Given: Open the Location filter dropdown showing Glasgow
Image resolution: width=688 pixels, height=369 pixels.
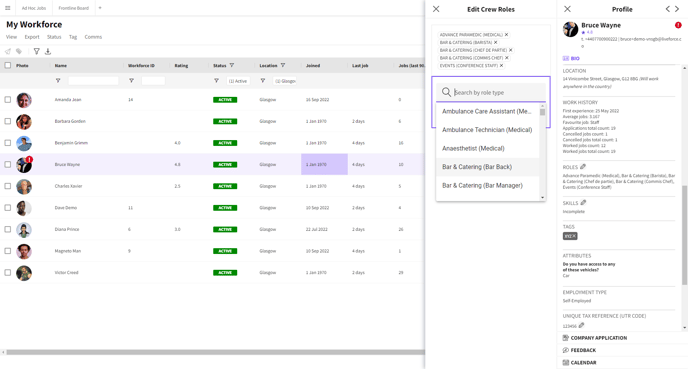Looking at the screenshot, I should pyautogui.click(x=284, y=81).
